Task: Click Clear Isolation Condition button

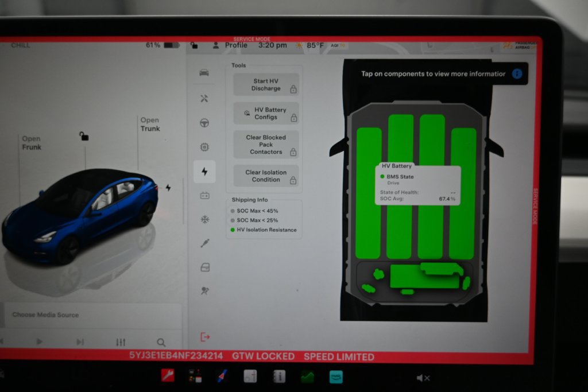Action: (x=266, y=176)
